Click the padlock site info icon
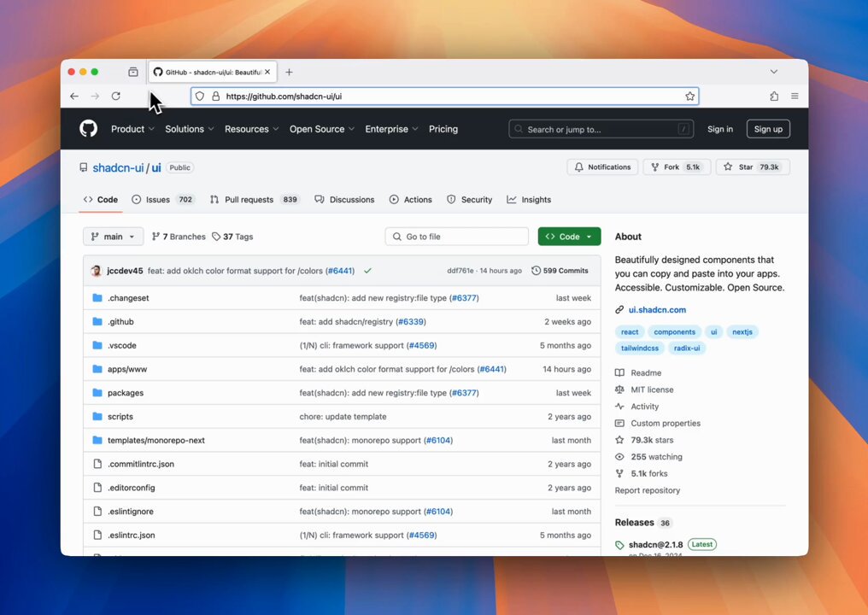 [x=216, y=97]
